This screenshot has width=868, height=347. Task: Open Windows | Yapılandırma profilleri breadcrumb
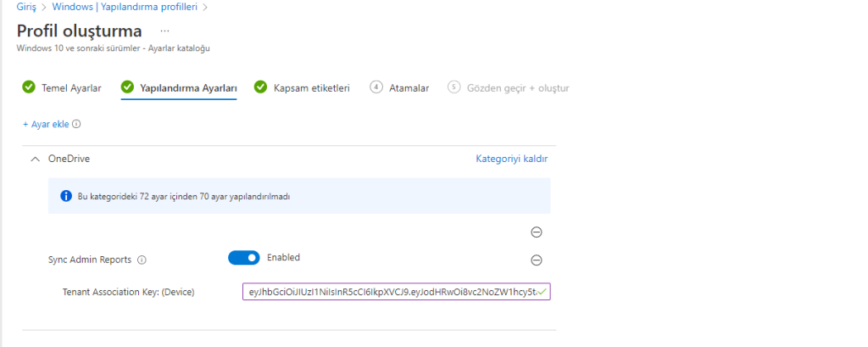tap(136, 7)
